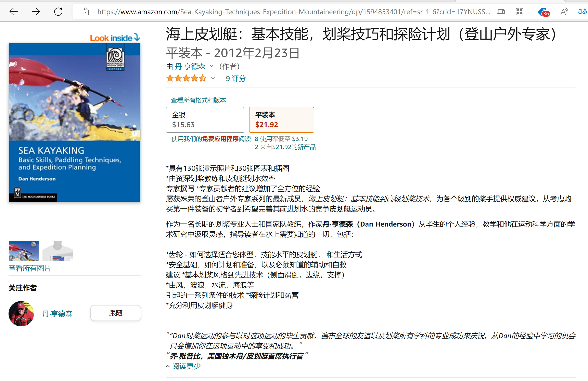Screen dimensions: 588x381
Task: Open the 免费应用程序 reading app link
Action: coord(220,139)
